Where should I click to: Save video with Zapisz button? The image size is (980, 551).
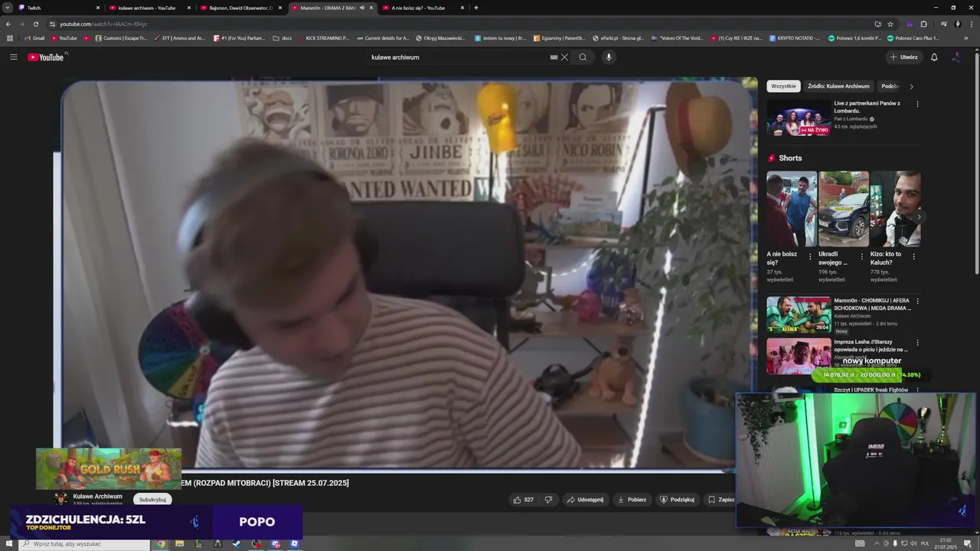click(720, 500)
